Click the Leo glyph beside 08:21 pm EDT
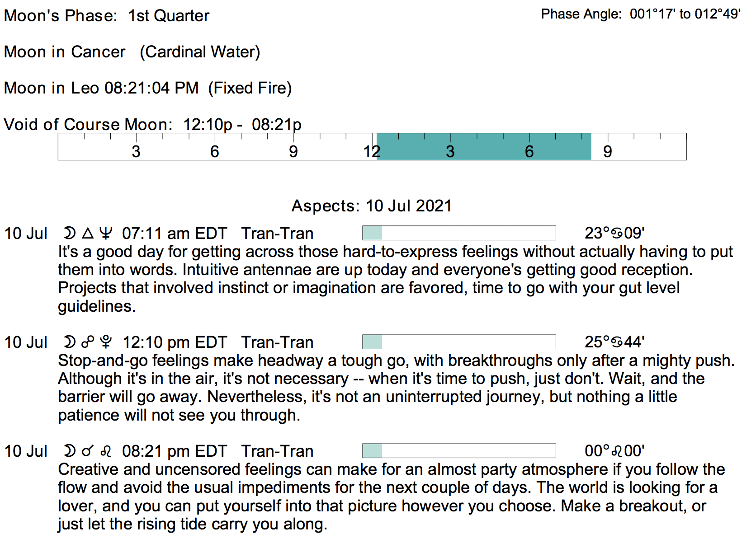The width and height of the screenshot is (756, 543). pos(106,451)
